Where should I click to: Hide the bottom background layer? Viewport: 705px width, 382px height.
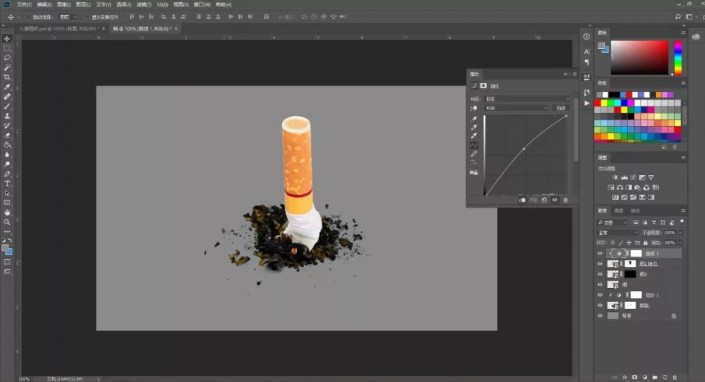pos(600,316)
